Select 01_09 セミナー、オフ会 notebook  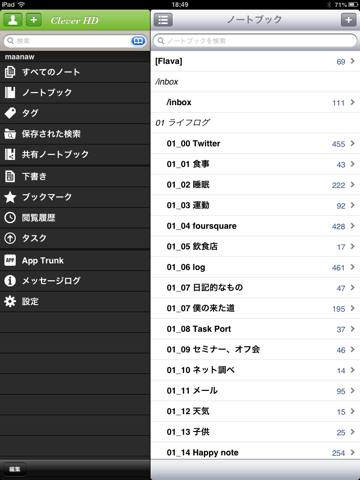pos(256,350)
